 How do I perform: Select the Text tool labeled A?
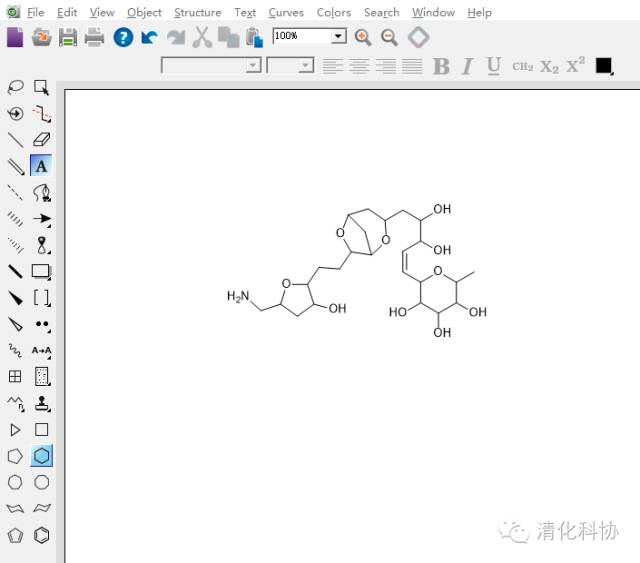point(41,166)
